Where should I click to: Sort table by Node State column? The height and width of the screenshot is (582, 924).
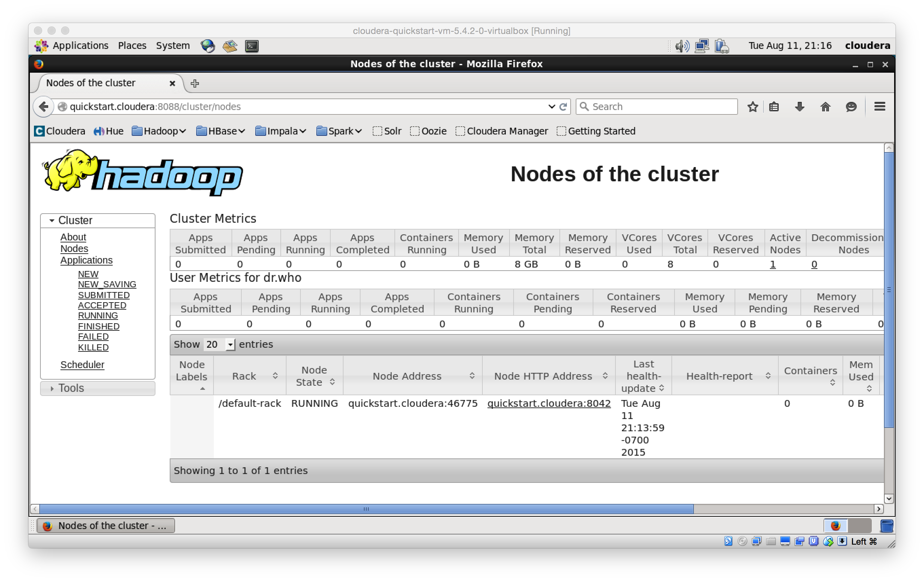[x=314, y=376]
